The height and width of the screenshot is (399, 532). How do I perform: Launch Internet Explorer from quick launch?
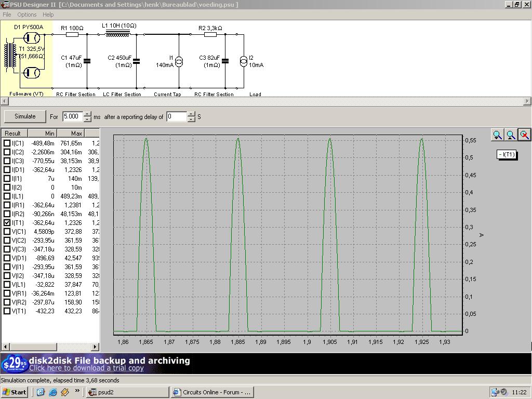[52, 392]
